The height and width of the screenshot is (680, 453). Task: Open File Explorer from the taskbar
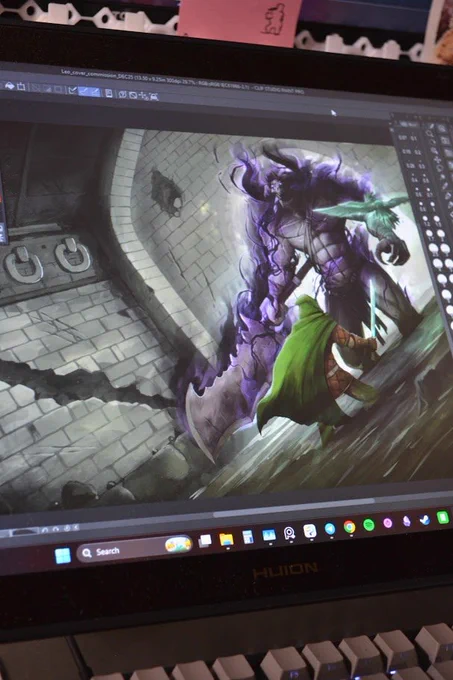pos(226,539)
